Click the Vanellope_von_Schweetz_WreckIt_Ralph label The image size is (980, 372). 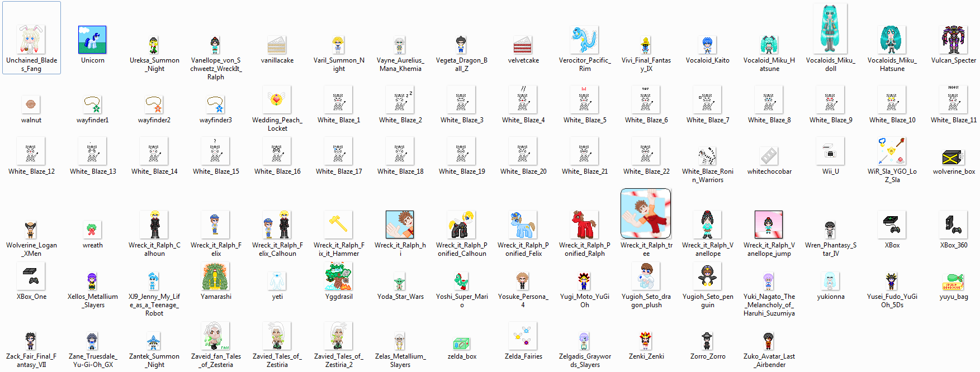coord(216,69)
